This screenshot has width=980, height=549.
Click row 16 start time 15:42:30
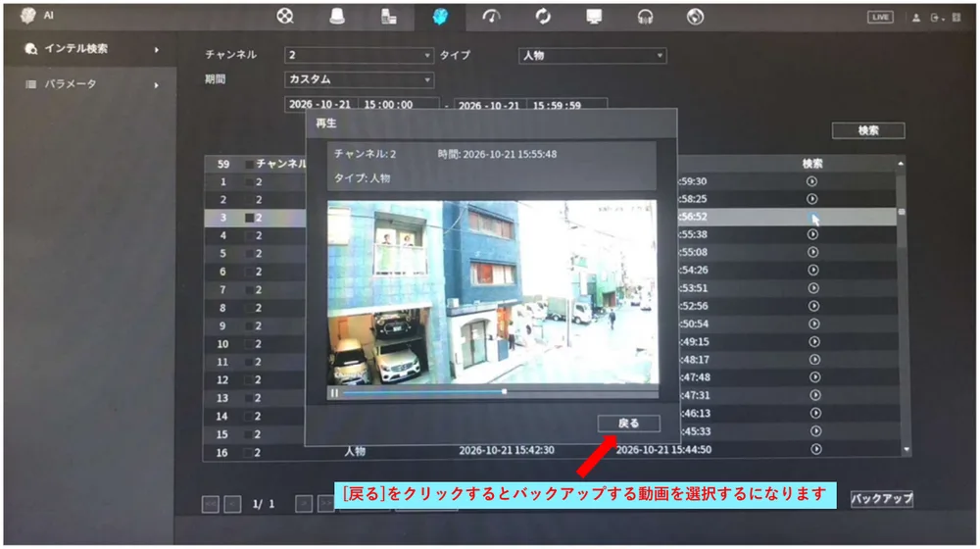507,450
